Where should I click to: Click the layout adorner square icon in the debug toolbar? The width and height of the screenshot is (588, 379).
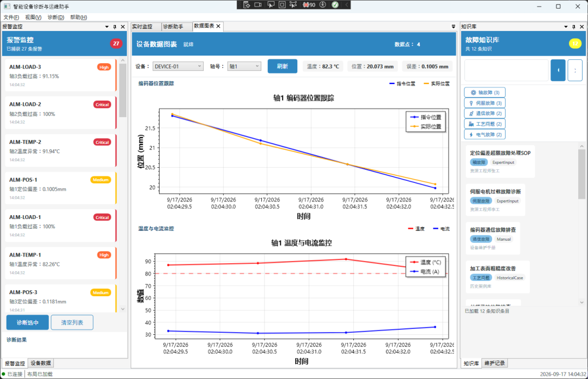[x=282, y=5]
